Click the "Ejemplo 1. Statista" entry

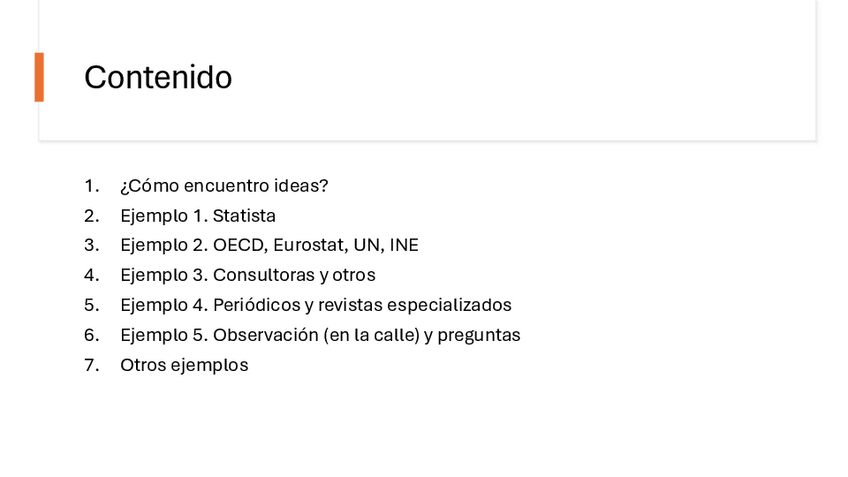pos(198,216)
